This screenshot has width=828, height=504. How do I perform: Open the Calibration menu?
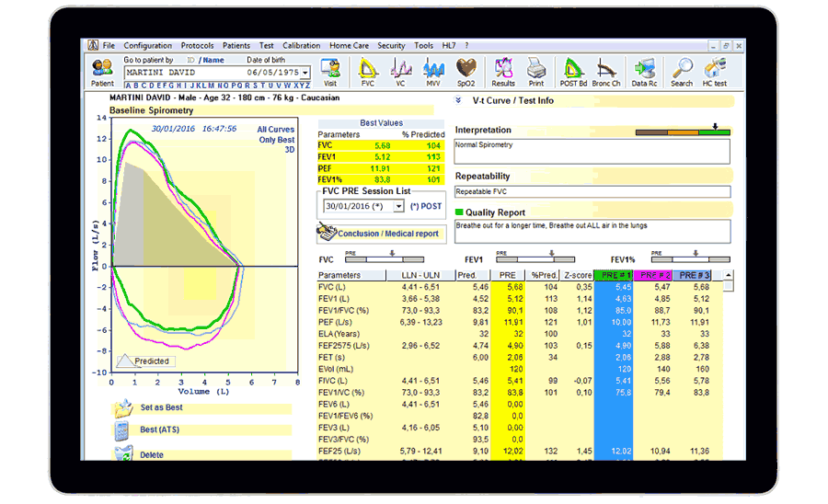click(x=302, y=45)
